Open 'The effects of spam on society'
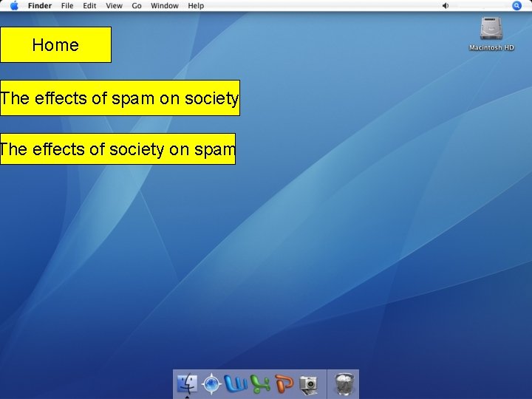The width and height of the screenshot is (532, 399). click(120, 98)
